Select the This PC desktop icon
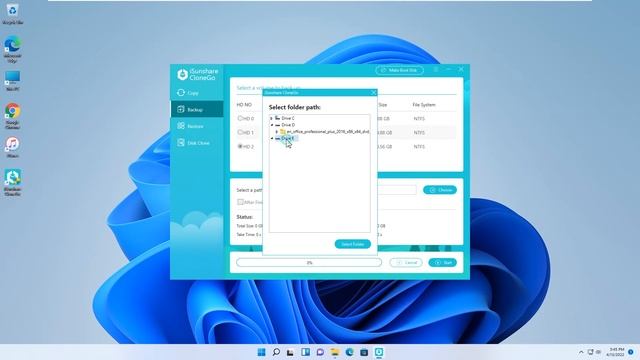This screenshot has height=360, width=640. tap(12, 80)
